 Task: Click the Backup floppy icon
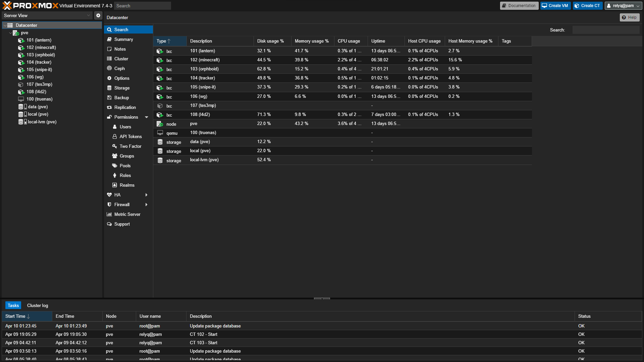109,98
